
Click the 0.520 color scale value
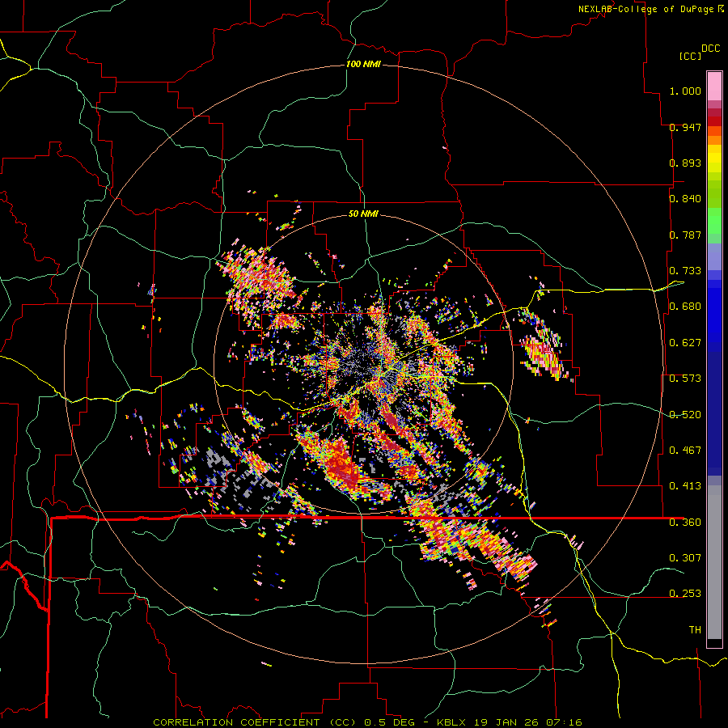pos(685,415)
